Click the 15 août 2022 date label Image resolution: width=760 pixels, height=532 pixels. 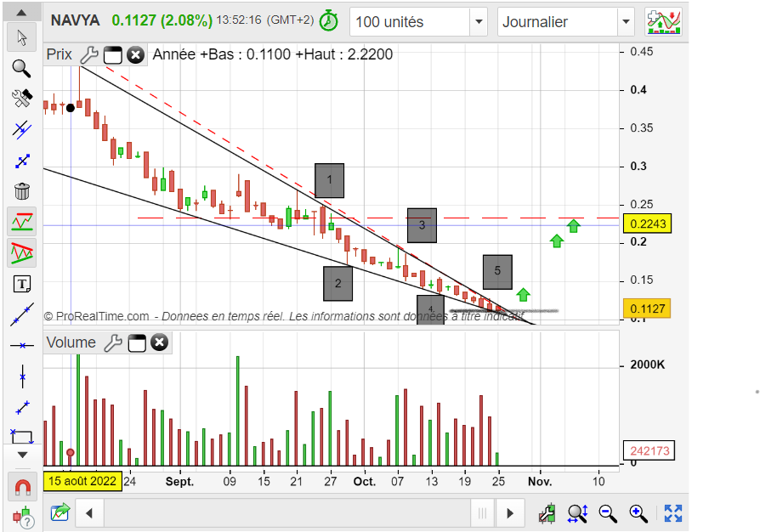coord(82,481)
